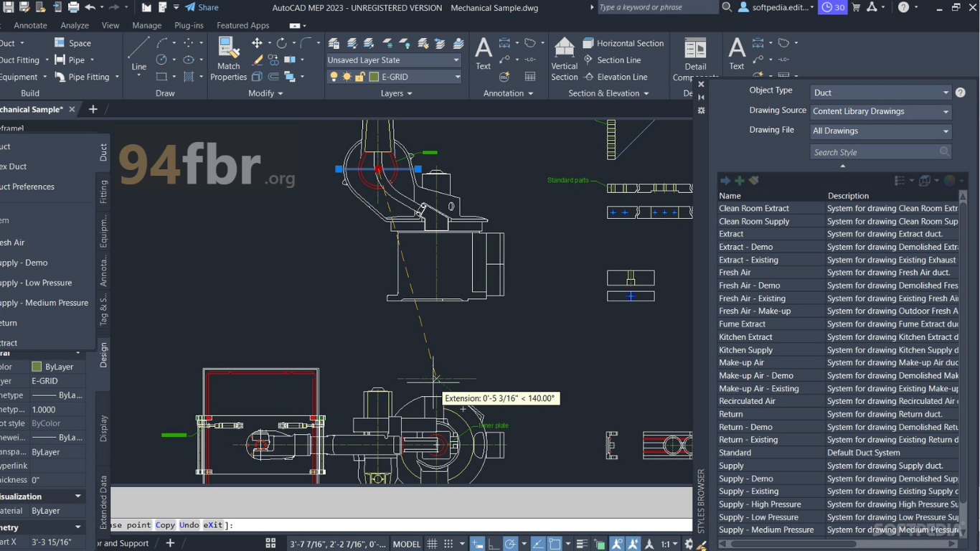980x551 pixels.
Task: Click Elevation Line button
Action: click(x=615, y=77)
